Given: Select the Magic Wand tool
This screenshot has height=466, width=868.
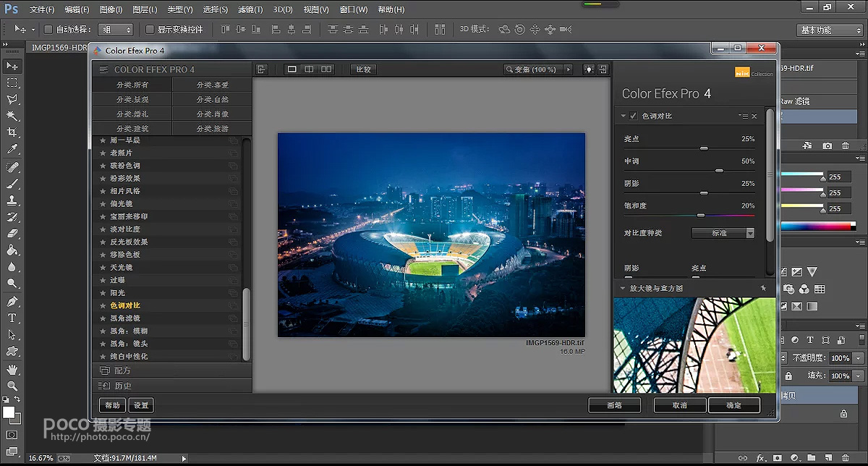Looking at the screenshot, I should pyautogui.click(x=12, y=116).
